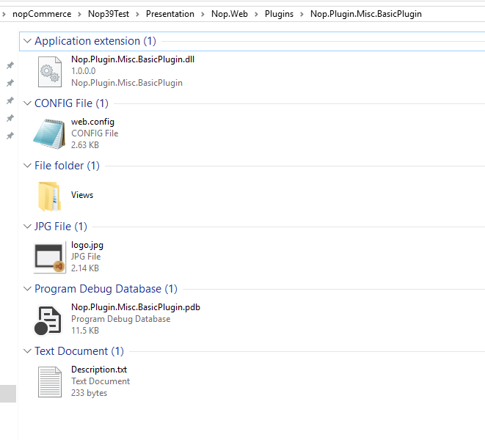Navigate to nopCommerce in the breadcrumb
Screen dimensions: 485x448
(x=42, y=14)
